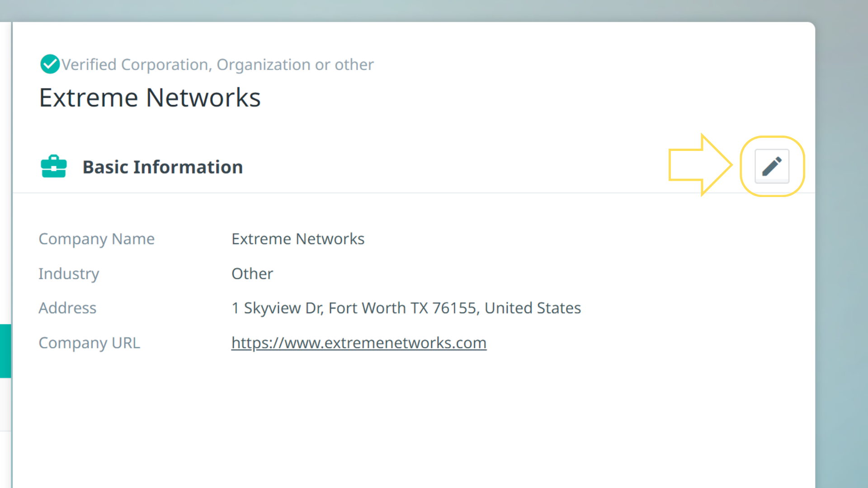Click the Company Name field label
The width and height of the screenshot is (868, 488).
(96, 239)
